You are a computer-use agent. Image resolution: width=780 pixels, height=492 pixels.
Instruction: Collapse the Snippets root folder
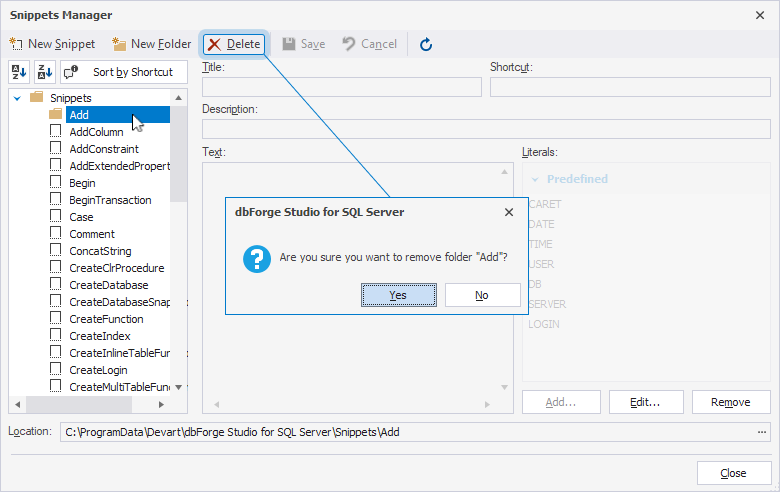[x=17, y=98]
